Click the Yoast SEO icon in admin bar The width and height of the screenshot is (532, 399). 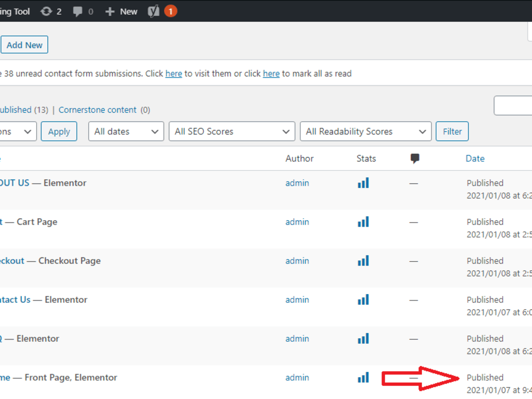click(154, 12)
